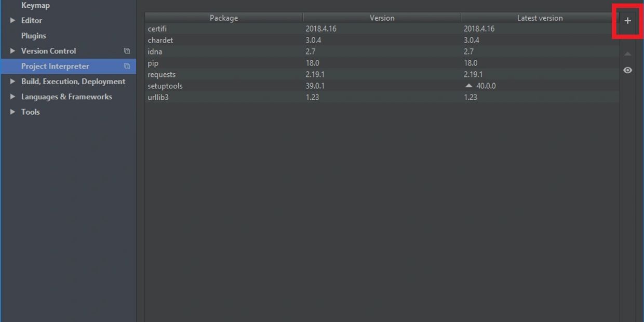The image size is (644, 322).
Task: Open the Plugins settings page
Action: pos(34,36)
